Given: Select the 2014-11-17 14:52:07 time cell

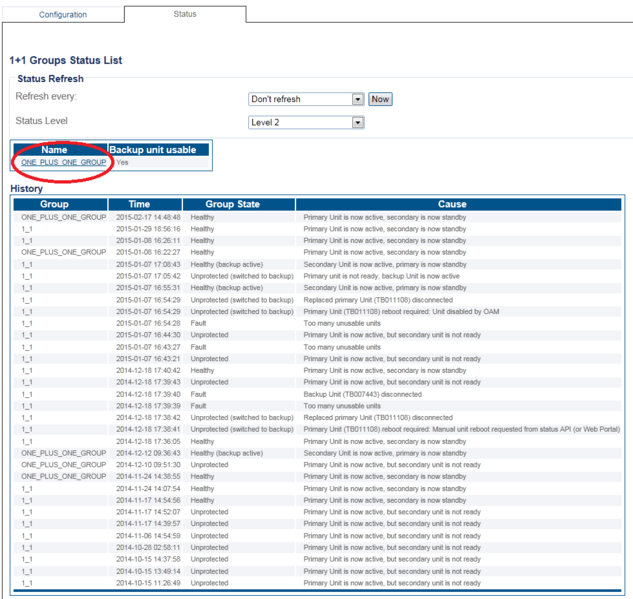Looking at the screenshot, I should pyautogui.click(x=148, y=512).
